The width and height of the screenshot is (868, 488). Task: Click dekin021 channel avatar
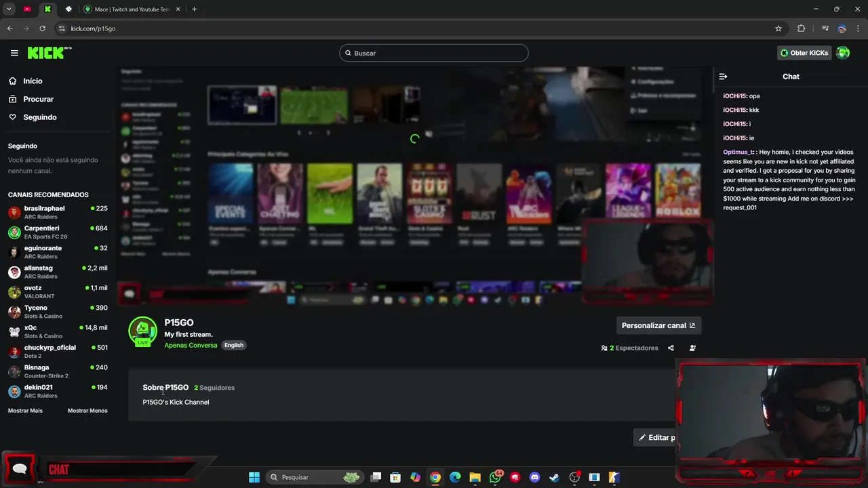[x=14, y=391]
